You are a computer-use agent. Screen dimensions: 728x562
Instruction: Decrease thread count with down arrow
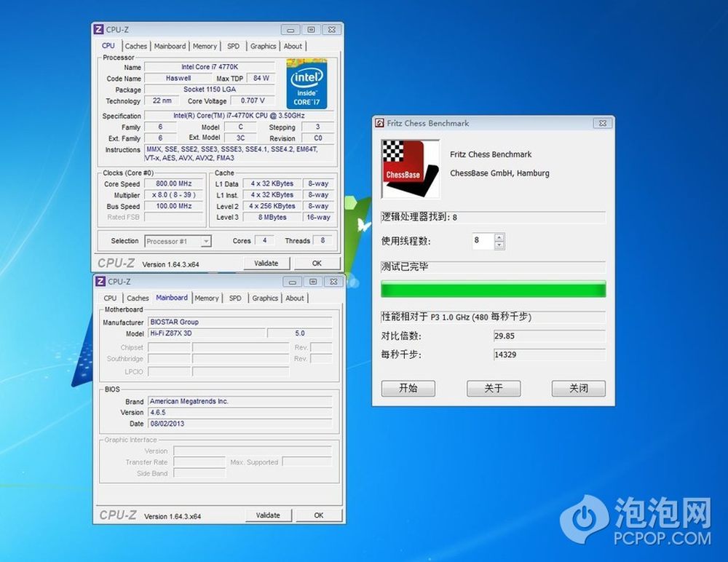pyautogui.click(x=499, y=245)
